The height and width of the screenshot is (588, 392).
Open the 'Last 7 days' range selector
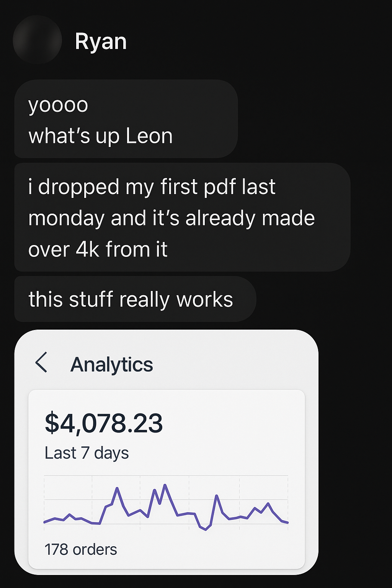tap(87, 453)
